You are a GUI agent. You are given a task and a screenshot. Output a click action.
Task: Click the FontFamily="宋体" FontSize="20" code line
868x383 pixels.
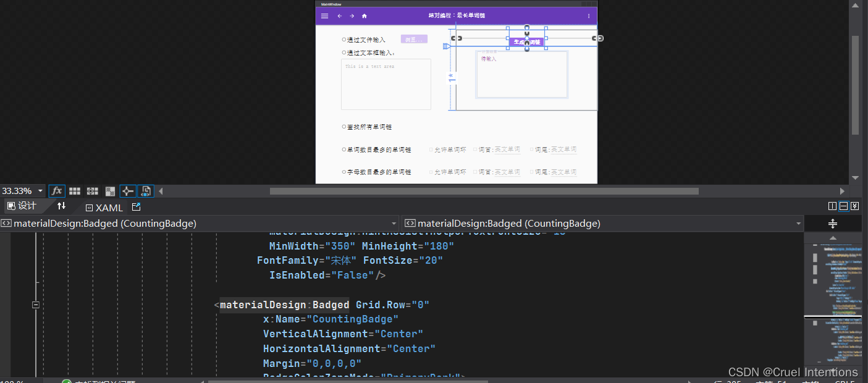(x=350, y=261)
